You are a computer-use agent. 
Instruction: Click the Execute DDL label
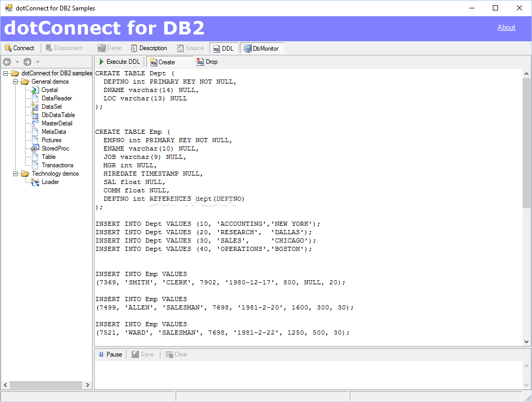pyautogui.click(x=123, y=62)
